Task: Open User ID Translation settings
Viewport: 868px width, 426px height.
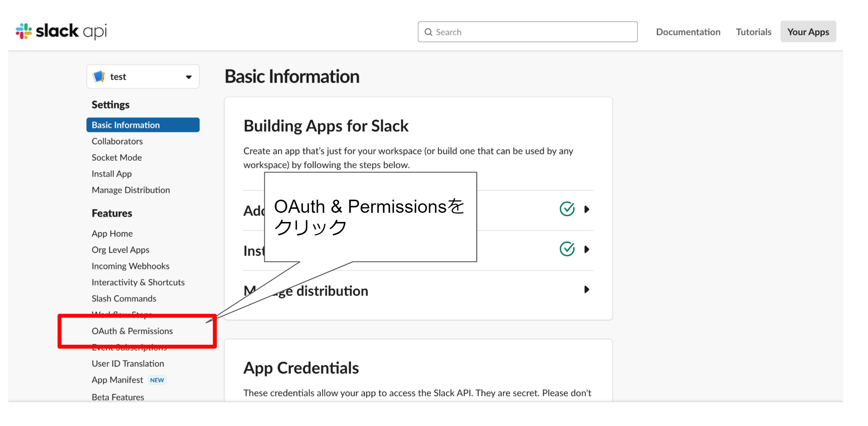Action: [128, 363]
